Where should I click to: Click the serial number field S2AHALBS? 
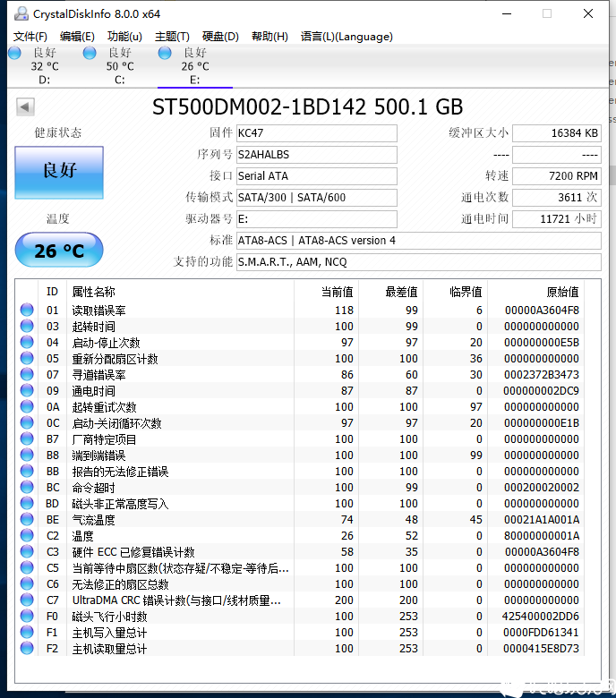click(x=317, y=155)
